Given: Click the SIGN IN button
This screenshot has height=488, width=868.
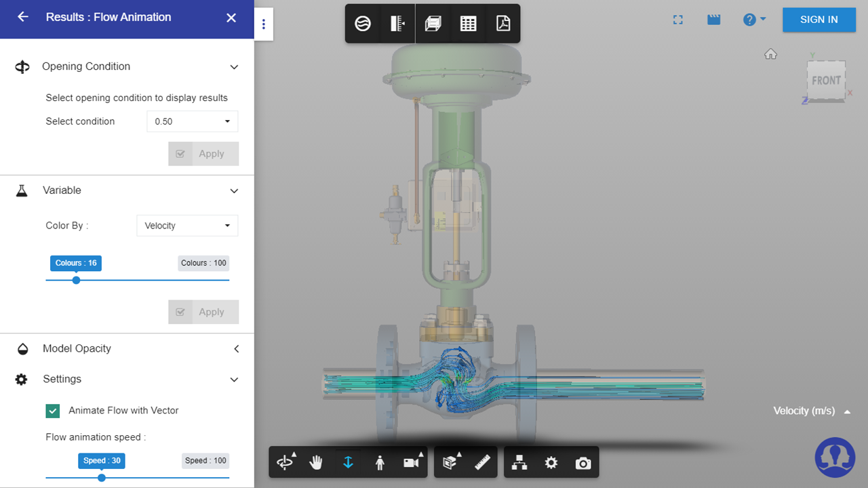Looking at the screenshot, I should [x=818, y=20].
